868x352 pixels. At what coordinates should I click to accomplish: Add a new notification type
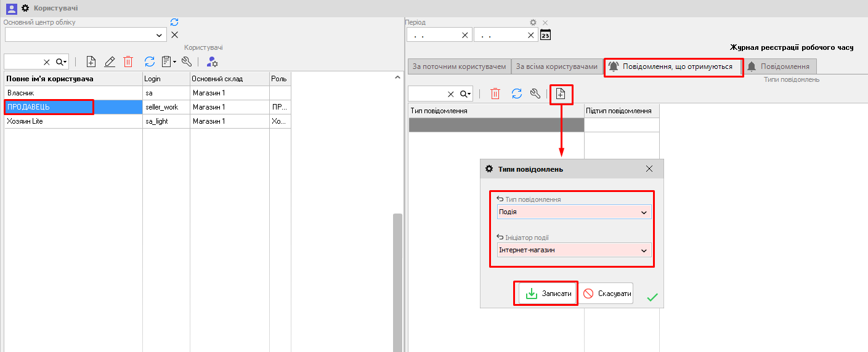pos(561,94)
